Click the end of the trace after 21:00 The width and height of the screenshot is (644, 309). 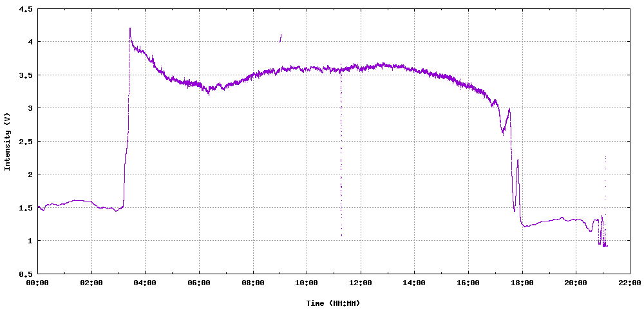click(x=607, y=246)
